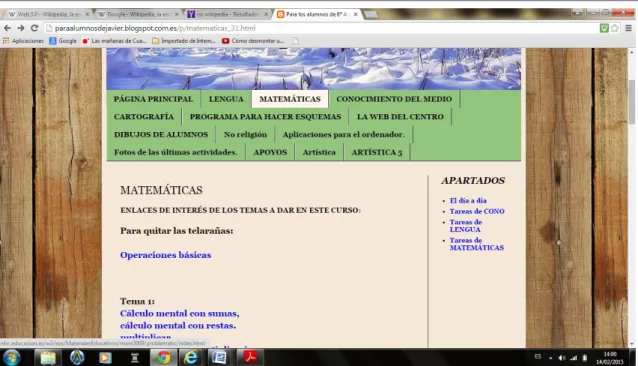Open Aplicaciones para el ordenador page
638x366 pixels.
coord(344,135)
